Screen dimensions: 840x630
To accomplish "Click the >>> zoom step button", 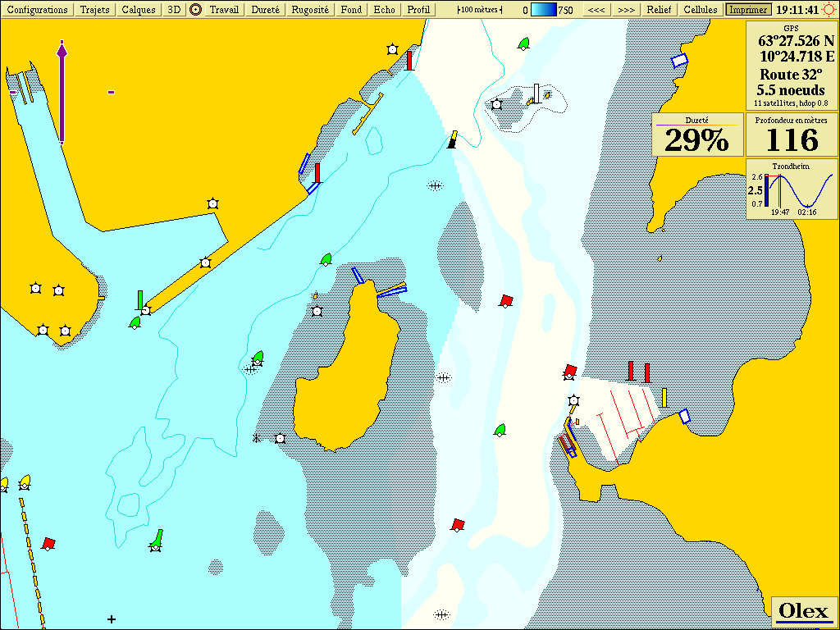I will coord(626,10).
